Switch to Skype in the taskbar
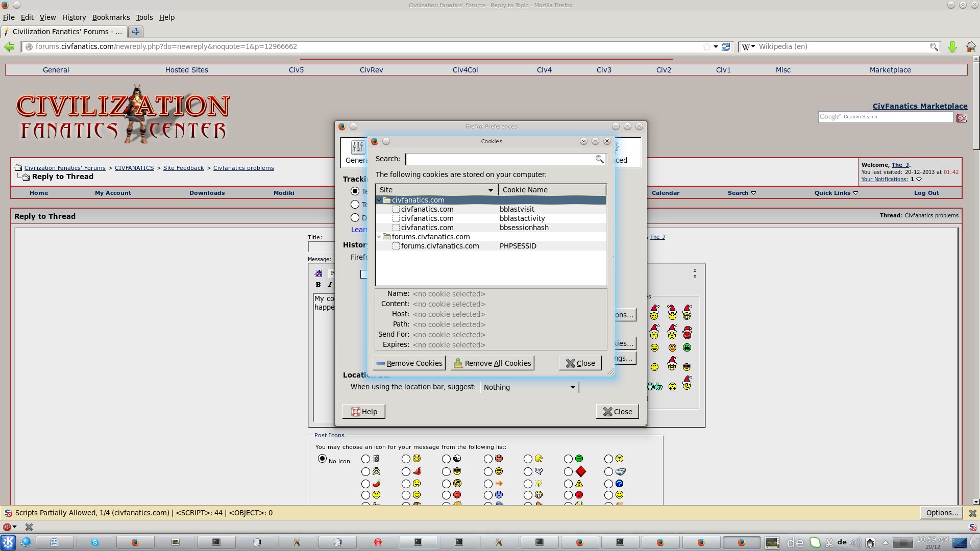 [95, 542]
